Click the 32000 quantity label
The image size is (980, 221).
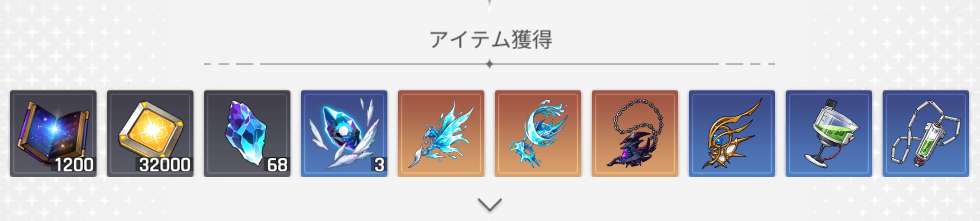tap(164, 165)
